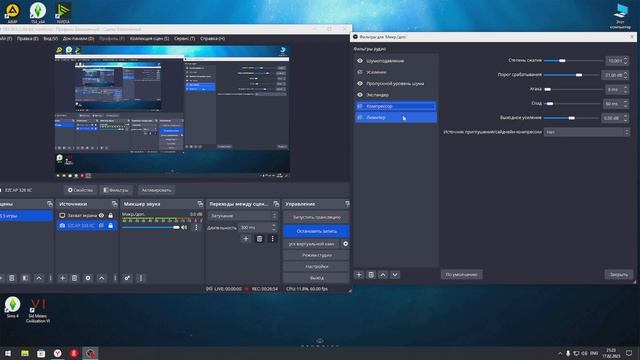Pop out Переходы между сценами dock icon

276,204
